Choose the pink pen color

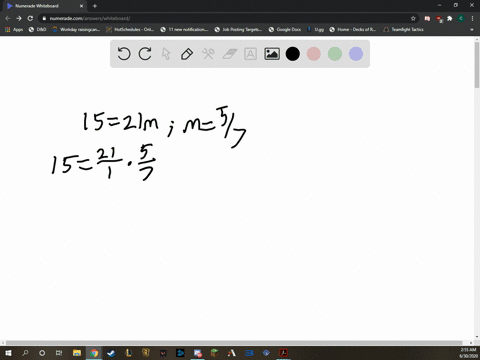[314, 54]
